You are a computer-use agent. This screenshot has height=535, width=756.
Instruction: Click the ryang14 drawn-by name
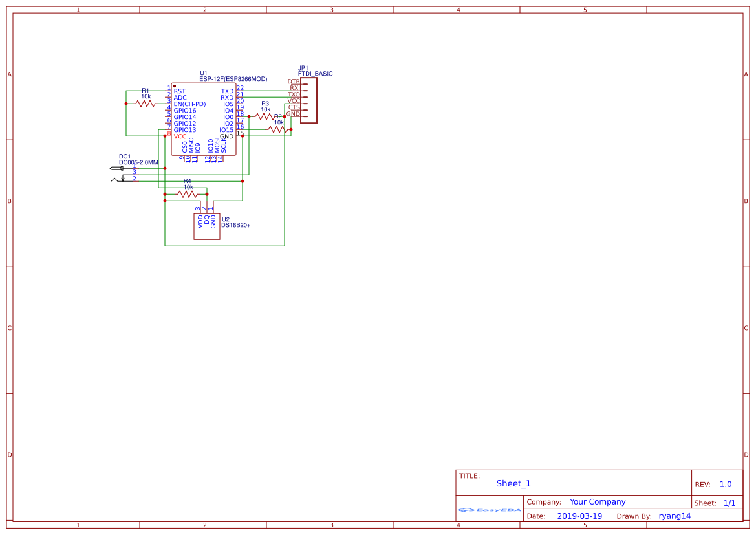click(674, 516)
